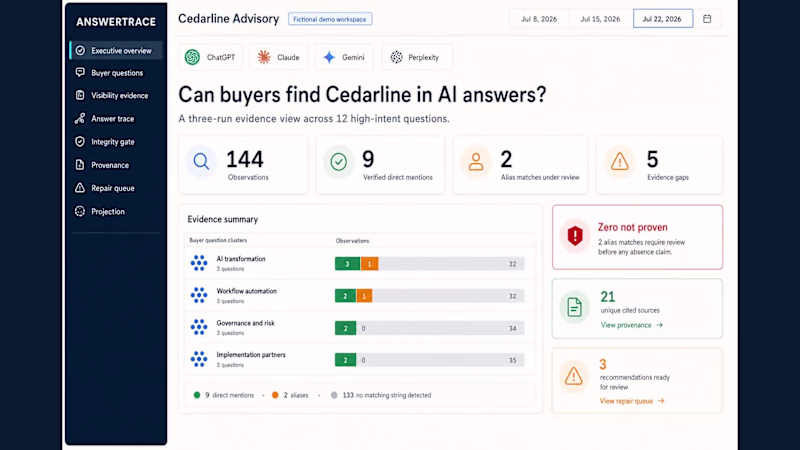Click the Evidence summary heading
The height and width of the screenshot is (450, 800).
click(222, 219)
